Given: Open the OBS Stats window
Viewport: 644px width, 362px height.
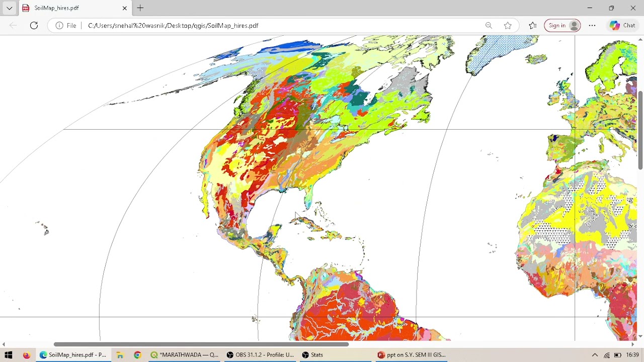Looking at the screenshot, I should tap(336, 355).
